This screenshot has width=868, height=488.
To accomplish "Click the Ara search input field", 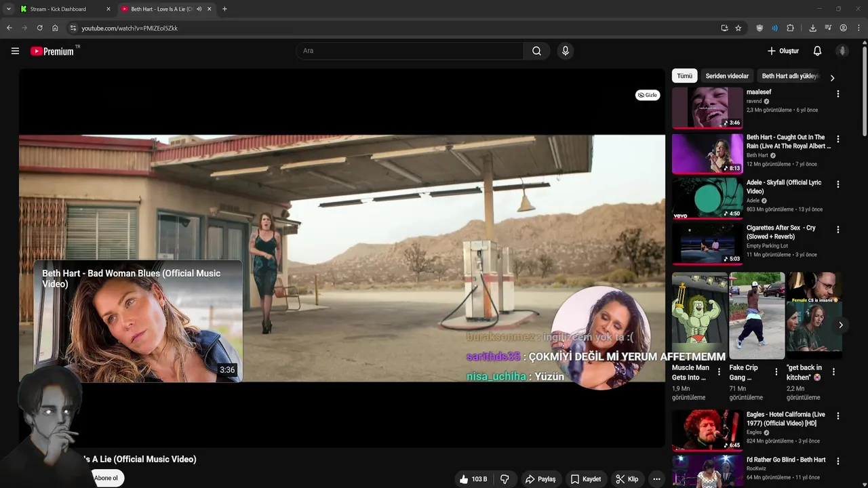I will (x=410, y=51).
